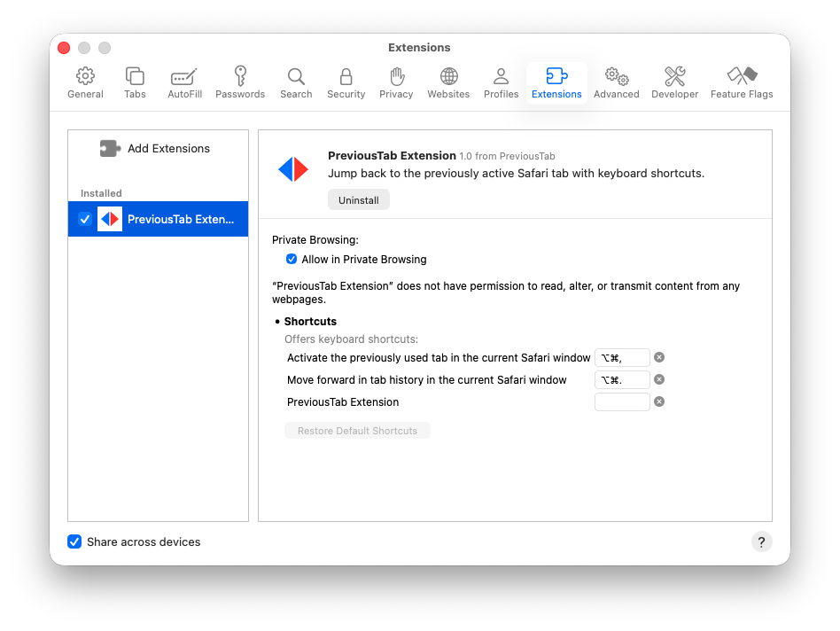Click the Uninstall button
Viewport: 840px width, 631px height.
point(358,199)
